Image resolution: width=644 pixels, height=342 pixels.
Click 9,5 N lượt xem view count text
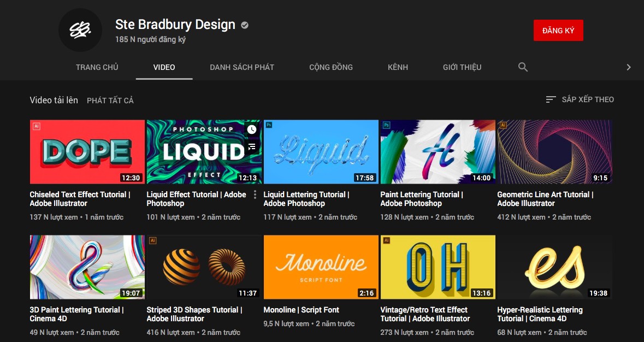click(x=286, y=324)
